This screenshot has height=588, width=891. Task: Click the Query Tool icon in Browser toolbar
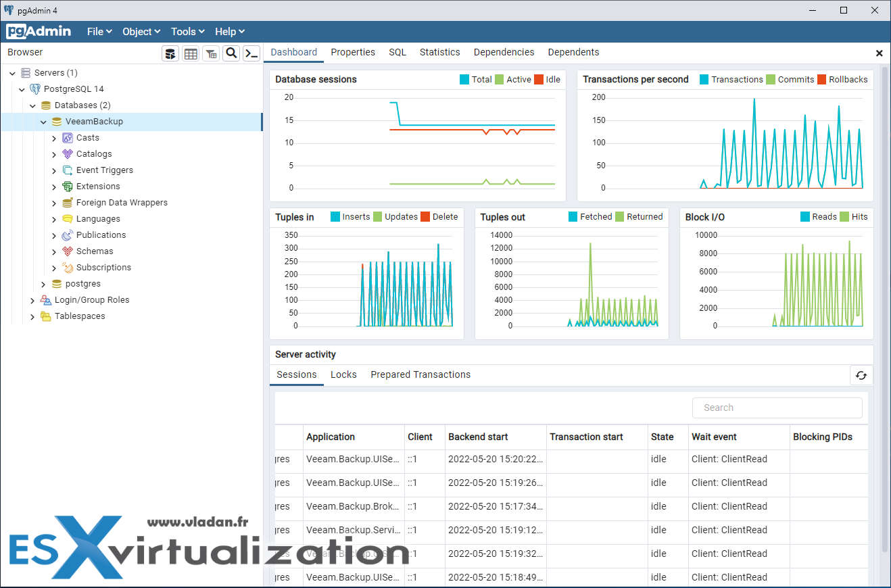(170, 54)
